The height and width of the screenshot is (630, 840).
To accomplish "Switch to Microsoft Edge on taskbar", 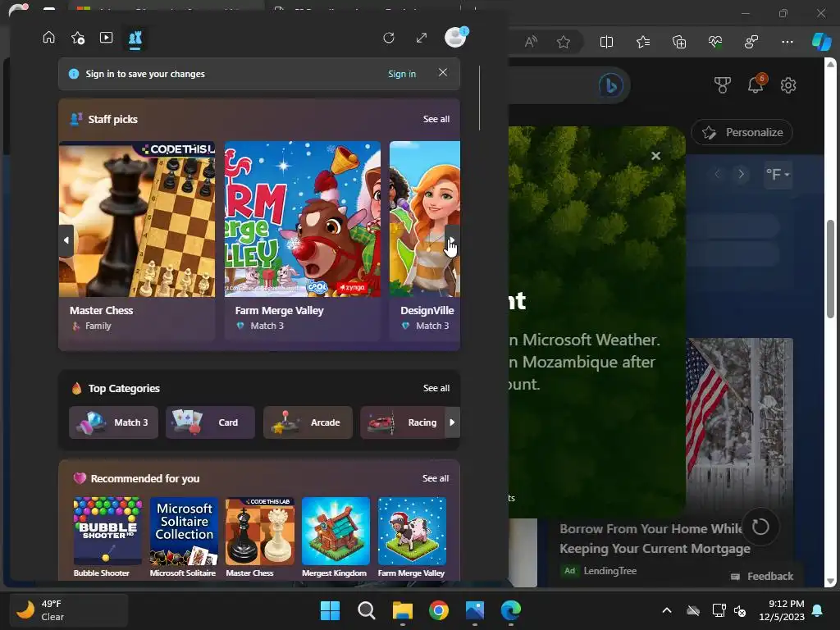I will pos(511,610).
